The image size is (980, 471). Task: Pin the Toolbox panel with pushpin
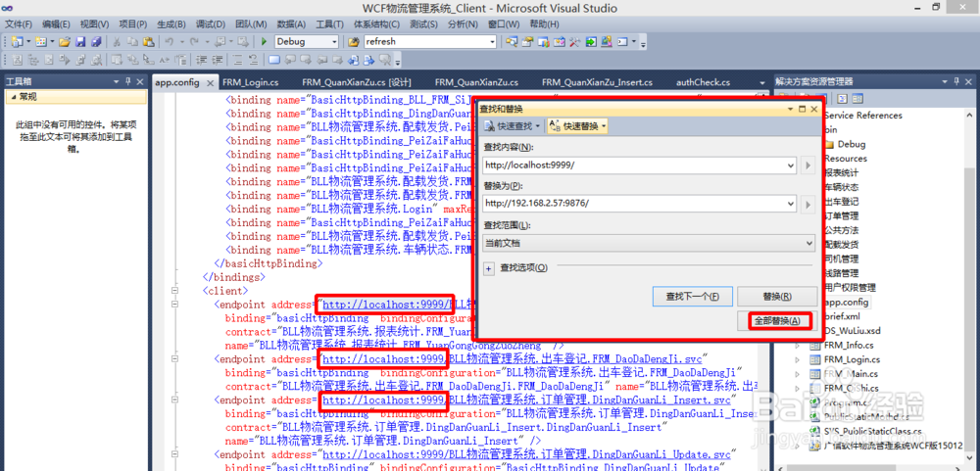point(128,81)
